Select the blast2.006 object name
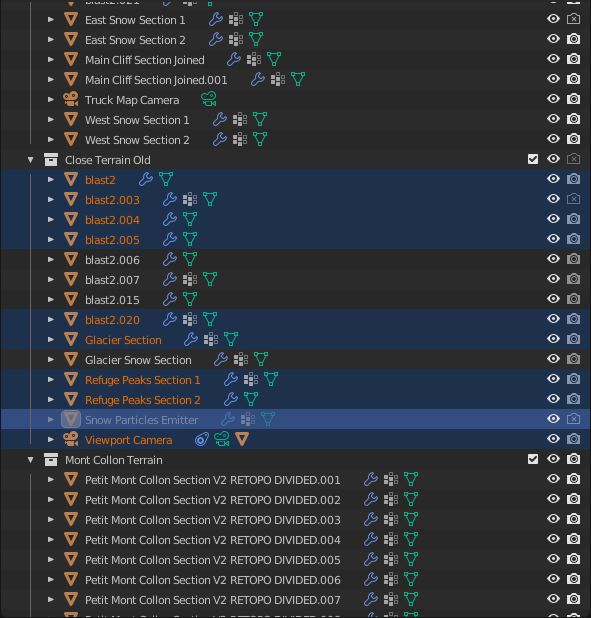 tap(112, 260)
